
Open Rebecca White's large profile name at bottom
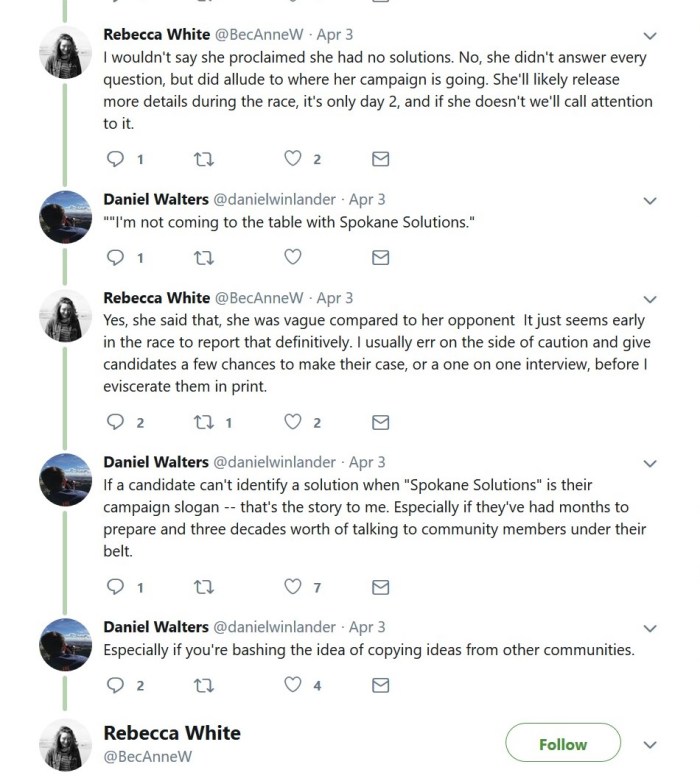(x=172, y=733)
